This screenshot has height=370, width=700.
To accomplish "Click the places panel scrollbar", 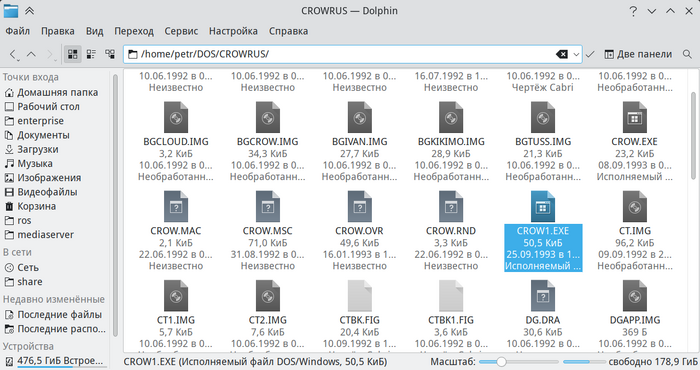I will [115, 205].
